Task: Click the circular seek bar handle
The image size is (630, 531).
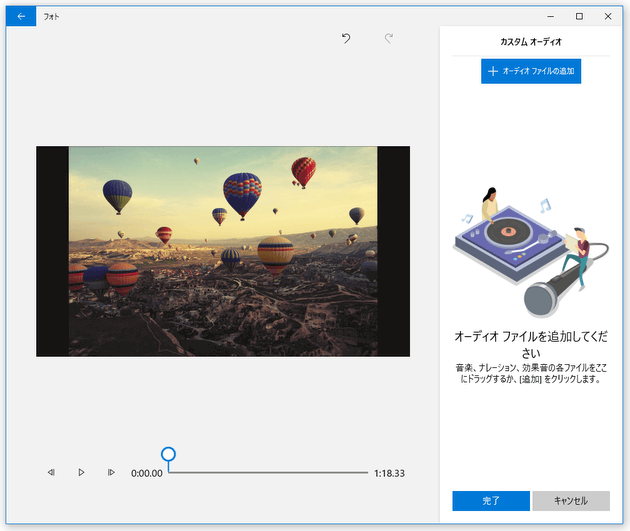Action: (x=168, y=455)
